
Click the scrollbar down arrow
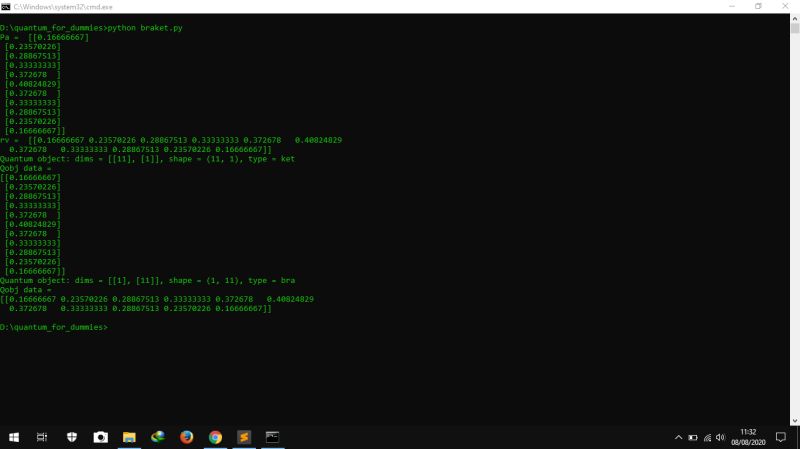[795, 421]
